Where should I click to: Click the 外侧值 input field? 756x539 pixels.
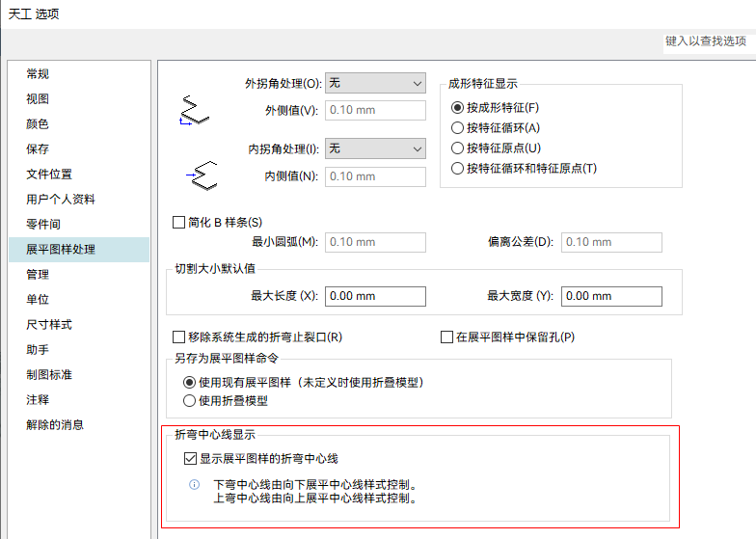[x=376, y=110]
